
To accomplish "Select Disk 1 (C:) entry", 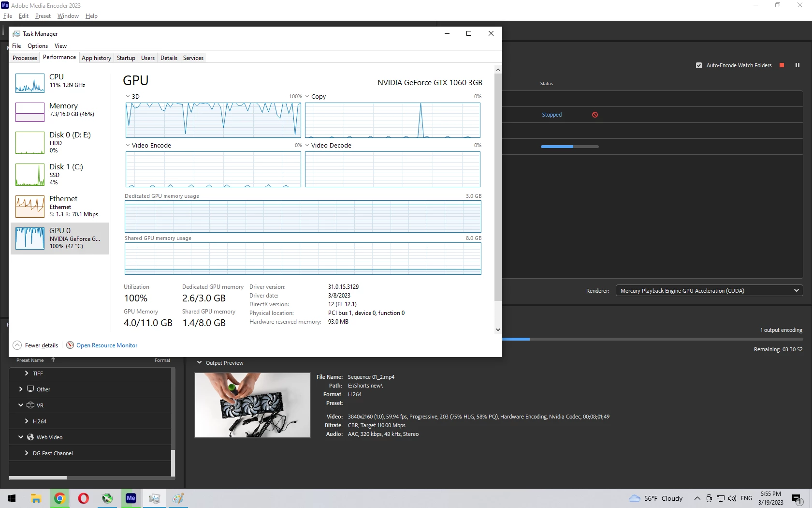I will [x=60, y=174].
